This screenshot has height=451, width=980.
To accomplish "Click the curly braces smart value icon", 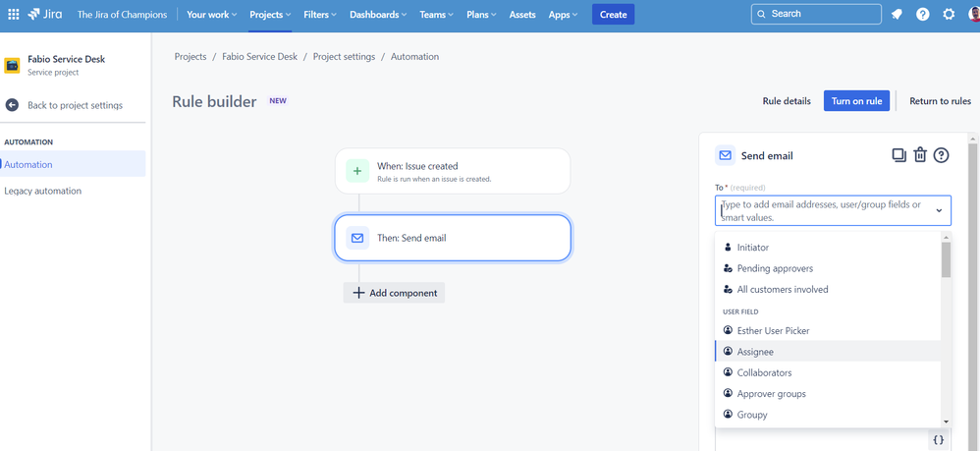I will click(x=938, y=440).
